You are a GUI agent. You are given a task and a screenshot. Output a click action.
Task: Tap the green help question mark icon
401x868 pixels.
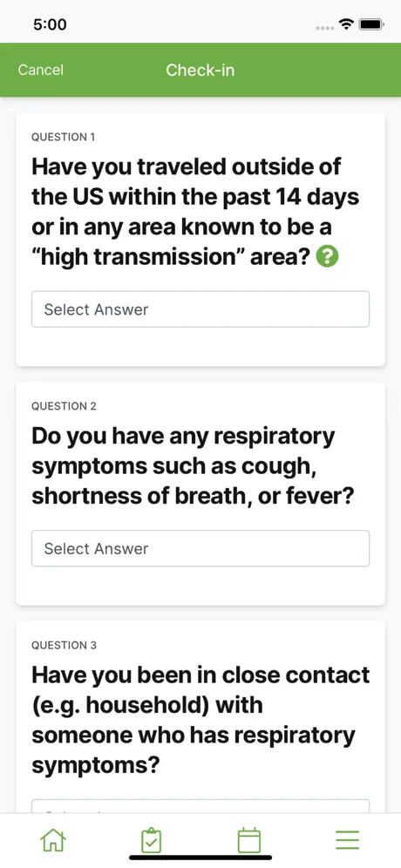(327, 257)
